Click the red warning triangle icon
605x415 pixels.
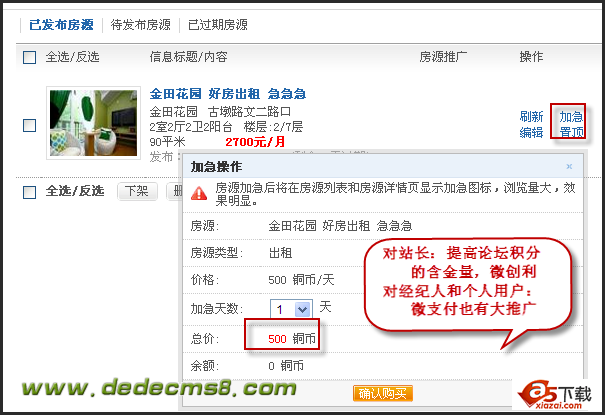click(199, 193)
